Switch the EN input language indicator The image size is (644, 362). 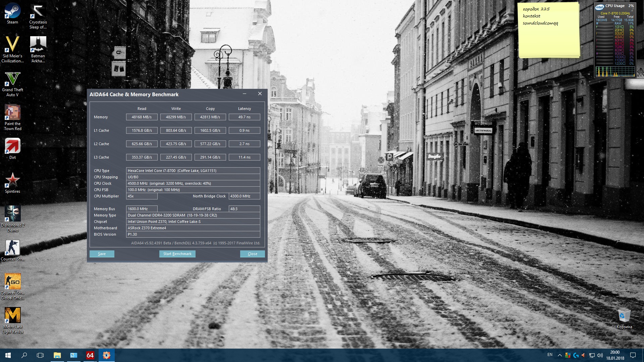pyautogui.click(x=550, y=355)
